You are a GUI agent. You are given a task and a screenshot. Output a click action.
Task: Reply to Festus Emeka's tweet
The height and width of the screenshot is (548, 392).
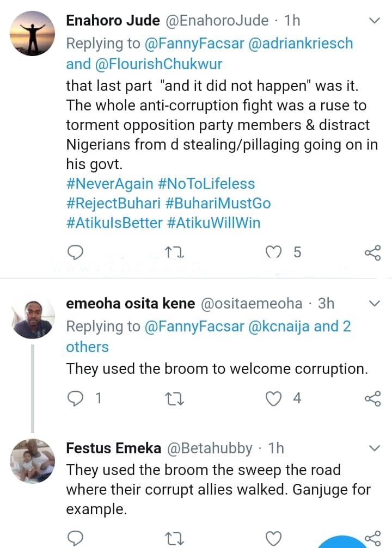[x=75, y=538]
